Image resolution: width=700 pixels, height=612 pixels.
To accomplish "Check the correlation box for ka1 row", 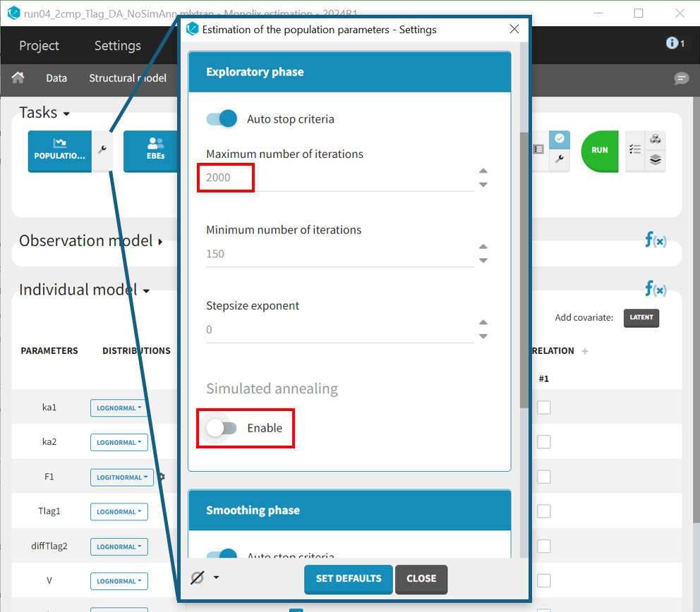I will (x=544, y=408).
